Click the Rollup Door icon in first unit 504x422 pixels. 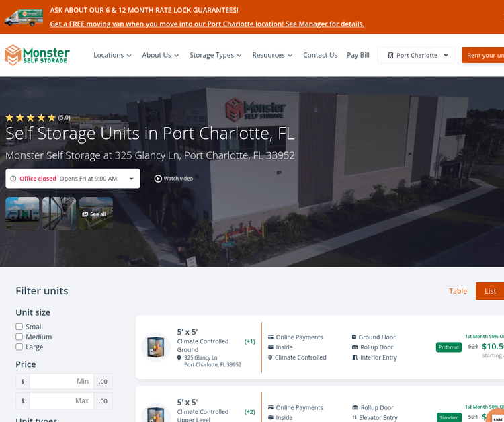pyautogui.click(x=355, y=347)
